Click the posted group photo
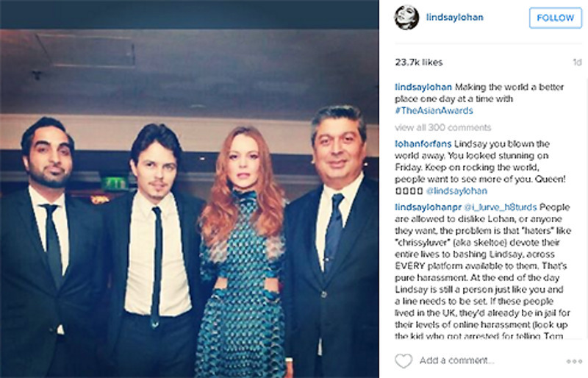This screenshot has height=378, width=588. [190, 189]
